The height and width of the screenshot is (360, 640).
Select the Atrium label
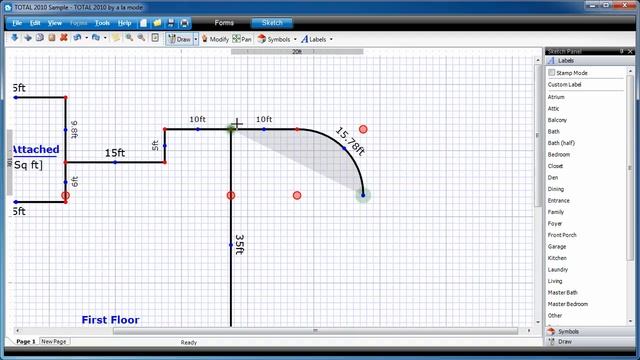point(556,97)
